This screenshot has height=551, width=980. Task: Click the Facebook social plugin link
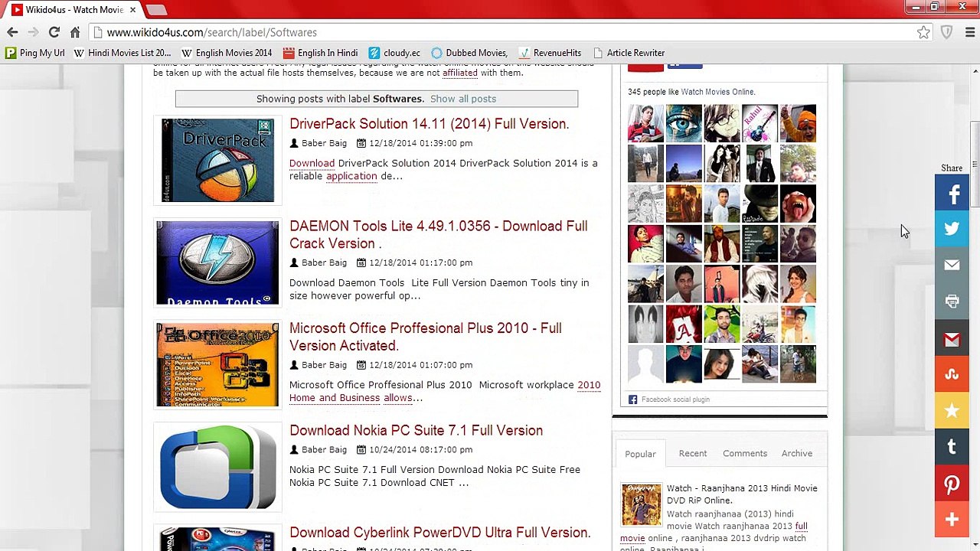coord(675,399)
